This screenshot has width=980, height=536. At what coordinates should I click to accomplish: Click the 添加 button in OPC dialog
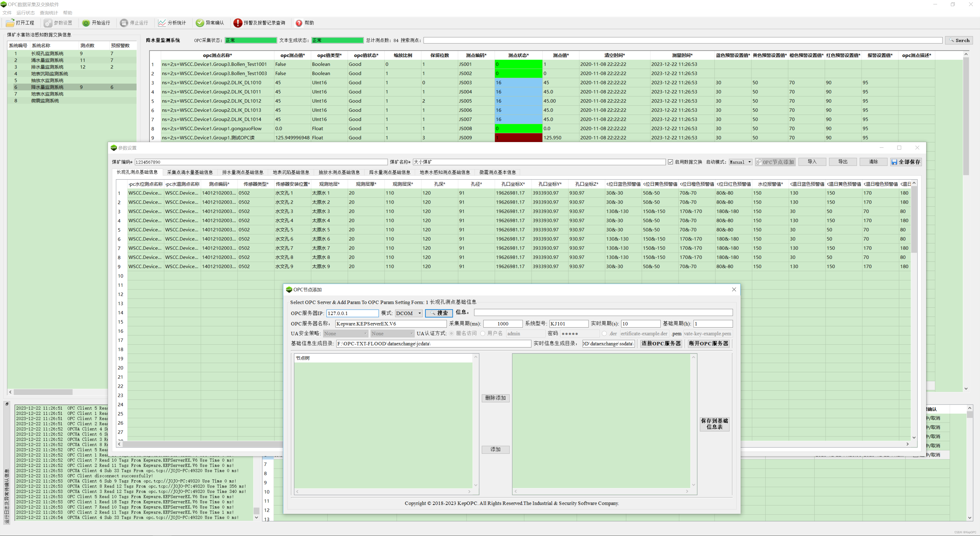(495, 450)
